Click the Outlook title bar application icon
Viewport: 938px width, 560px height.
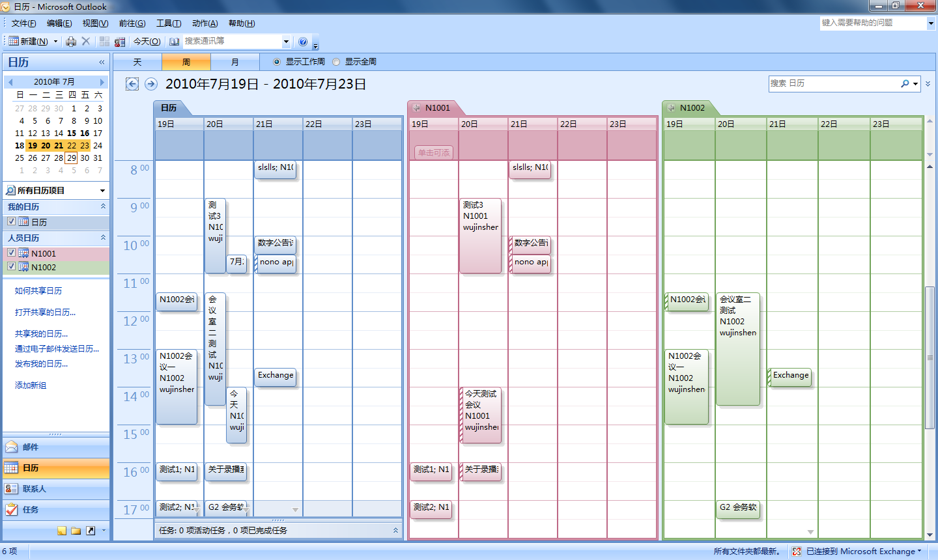click(x=6, y=7)
